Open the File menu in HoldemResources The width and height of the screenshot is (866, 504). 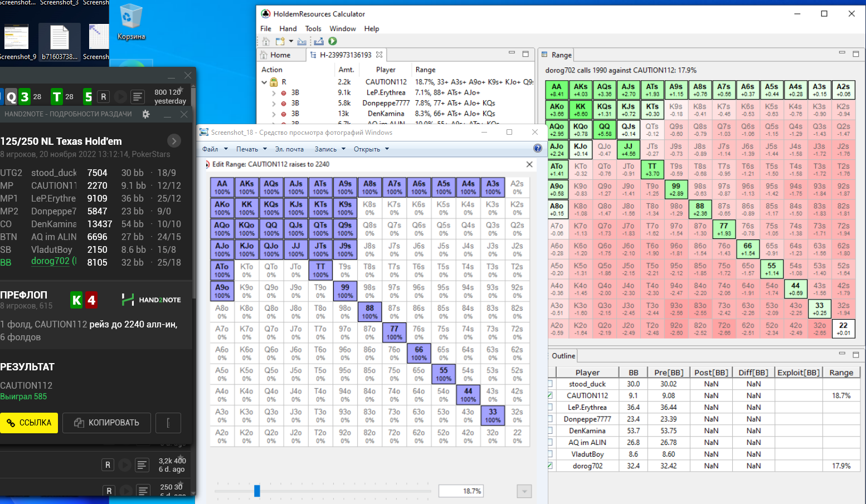click(x=266, y=28)
